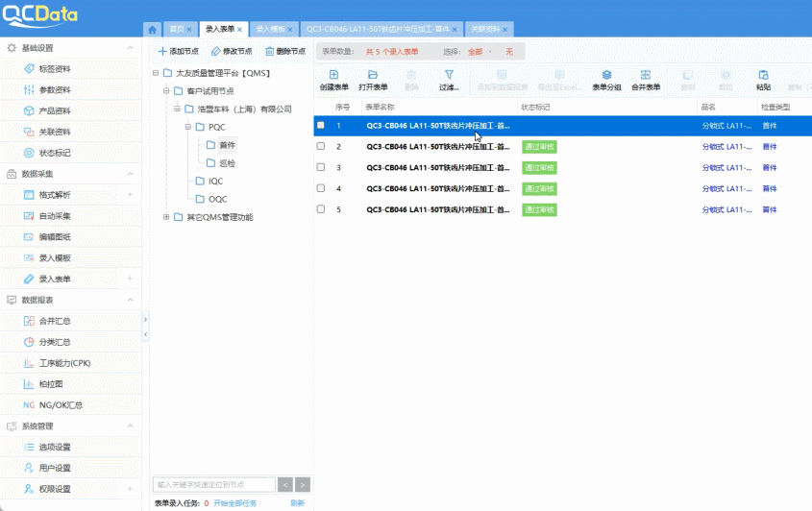Click the 粘贴 (paste) toolbar icon
Viewport: 812px width, 511px height.
tap(763, 75)
